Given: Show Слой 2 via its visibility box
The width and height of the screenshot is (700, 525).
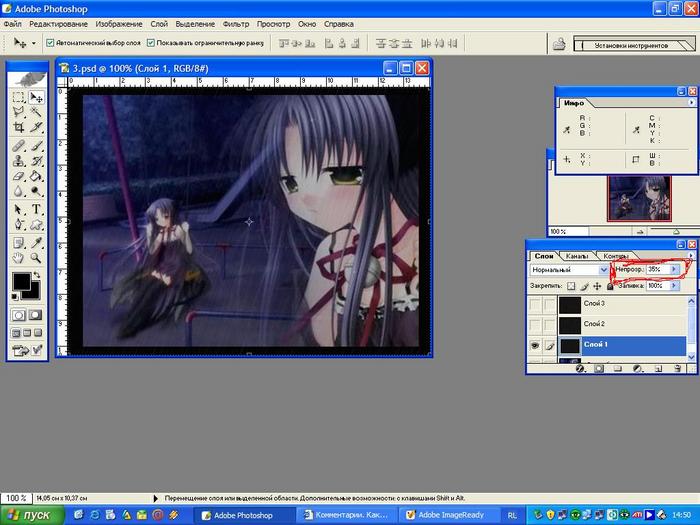Looking at the screenshot, I should pyautogui.click(x=534, y=325).
